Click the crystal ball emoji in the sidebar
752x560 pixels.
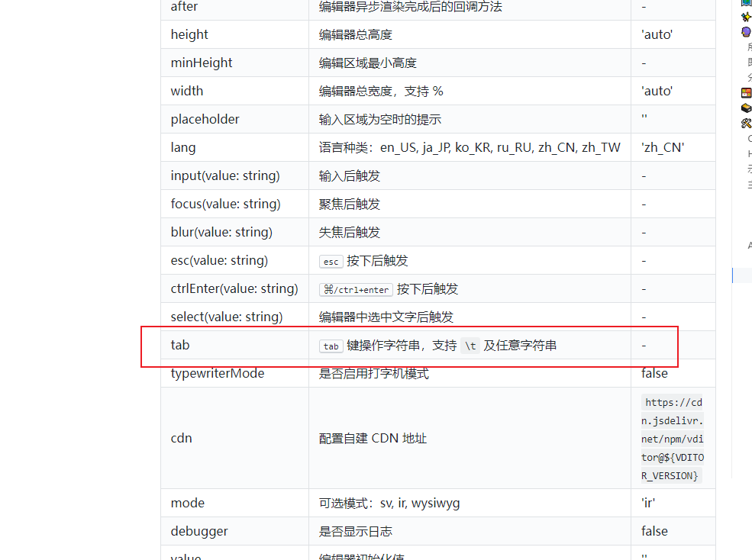(x=746, y=32)
